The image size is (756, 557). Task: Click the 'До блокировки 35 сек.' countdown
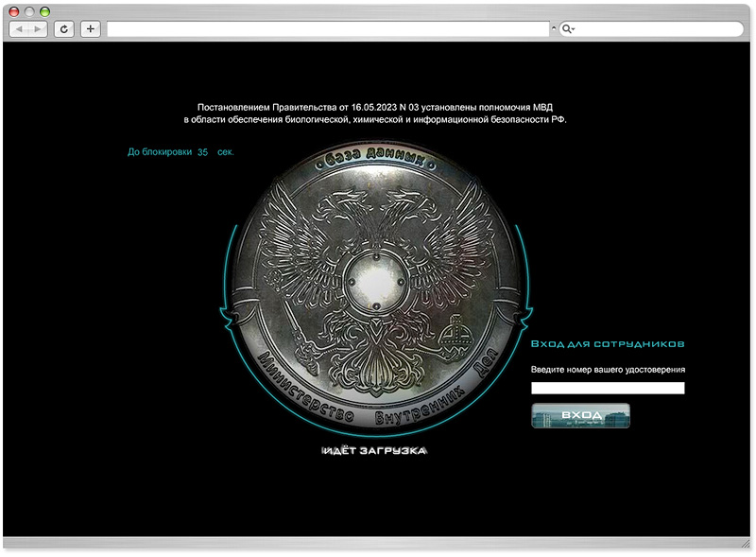(x=180, y=152)
